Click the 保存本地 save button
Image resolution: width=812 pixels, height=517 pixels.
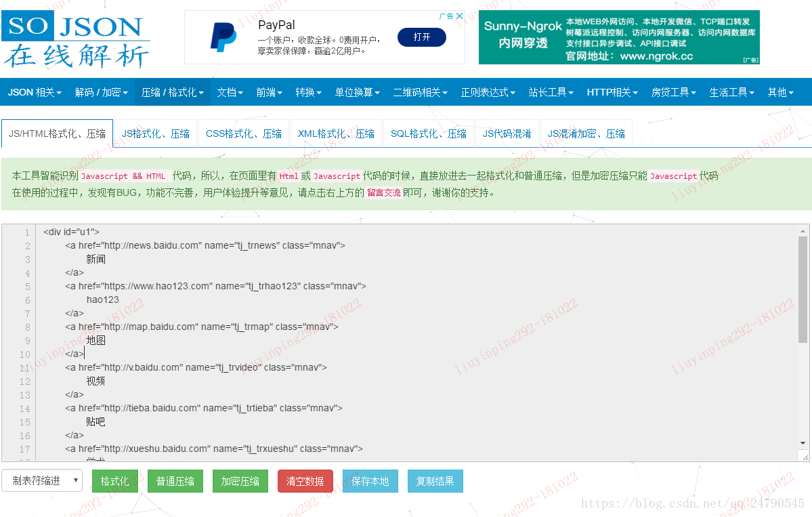click(x=370, y=480)
